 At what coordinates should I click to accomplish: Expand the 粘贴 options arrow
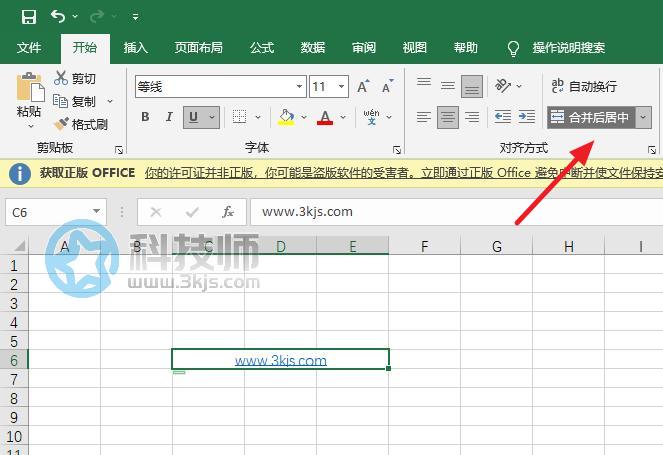(30, 126)
